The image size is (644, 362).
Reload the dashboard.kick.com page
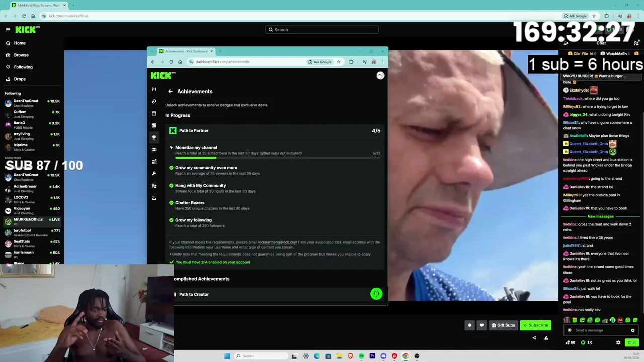tap(171, 62)
